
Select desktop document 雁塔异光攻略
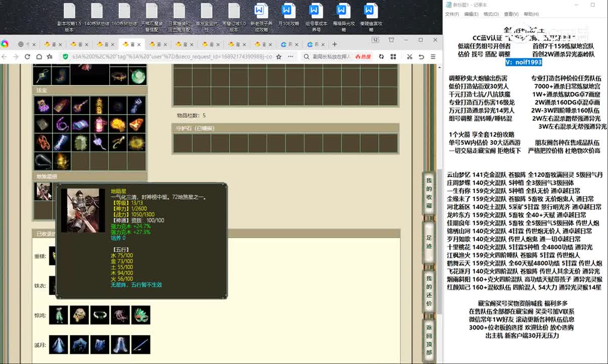[x=343, y=18]
